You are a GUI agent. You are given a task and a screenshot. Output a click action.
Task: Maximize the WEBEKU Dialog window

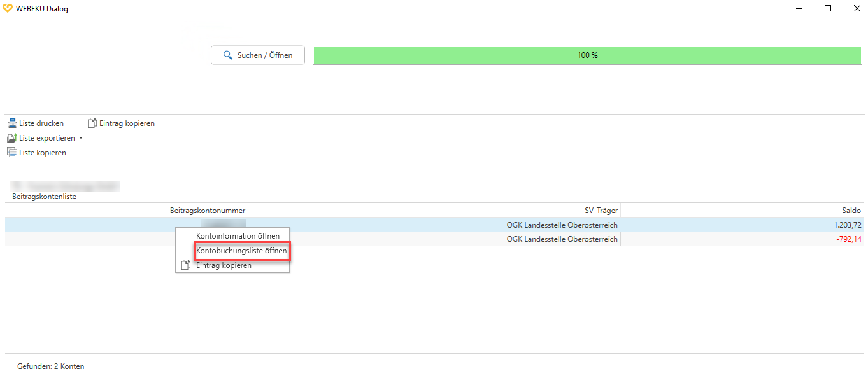(x=828, y=9)
